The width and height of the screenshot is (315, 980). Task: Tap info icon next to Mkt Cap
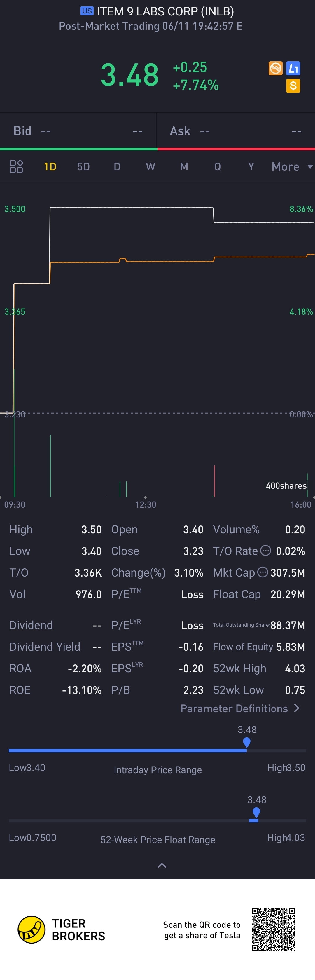(262, 572)
